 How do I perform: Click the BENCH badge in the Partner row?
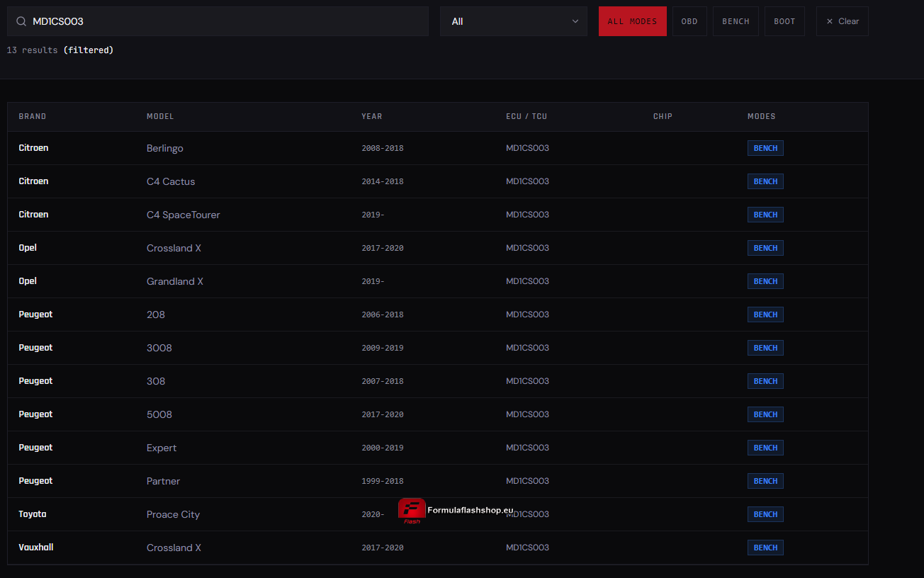765,481
